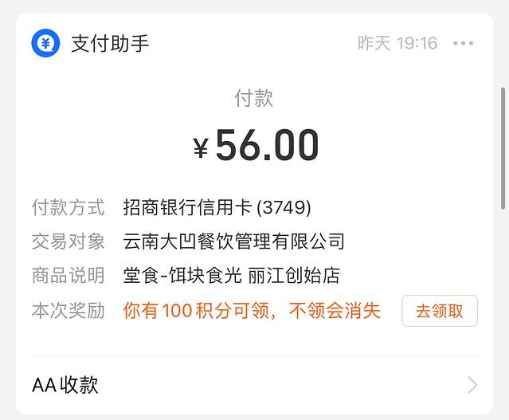This screenshot has height=420, width=509.
Task: Open the three-dot more options menu
Action: click(463, 44)
